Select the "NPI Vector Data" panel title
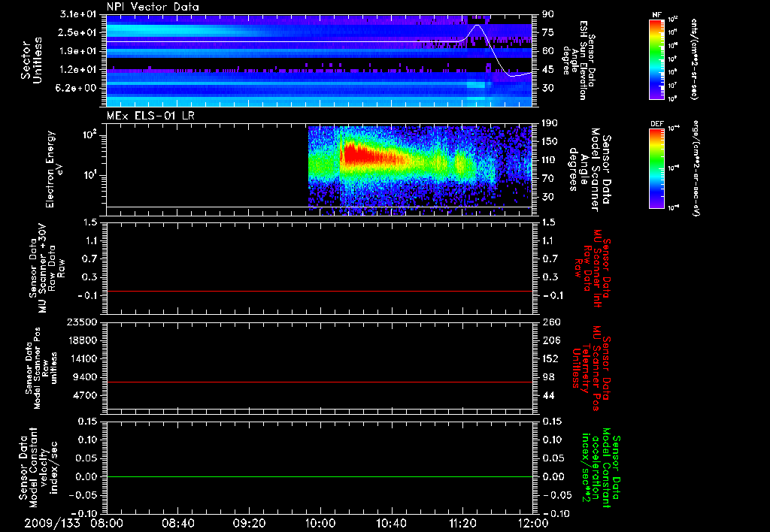Screen dimensions: 770x532 point(153,7)
